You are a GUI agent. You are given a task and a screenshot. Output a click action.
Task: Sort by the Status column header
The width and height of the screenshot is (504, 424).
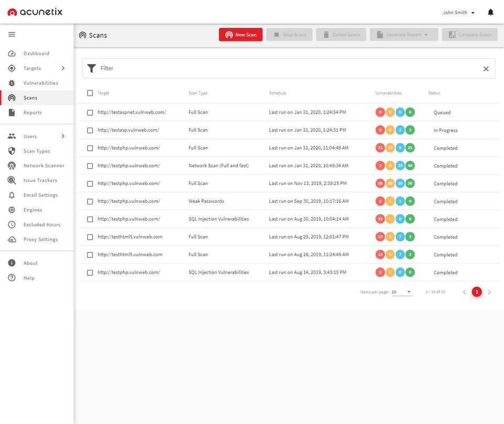coord(434,93)
